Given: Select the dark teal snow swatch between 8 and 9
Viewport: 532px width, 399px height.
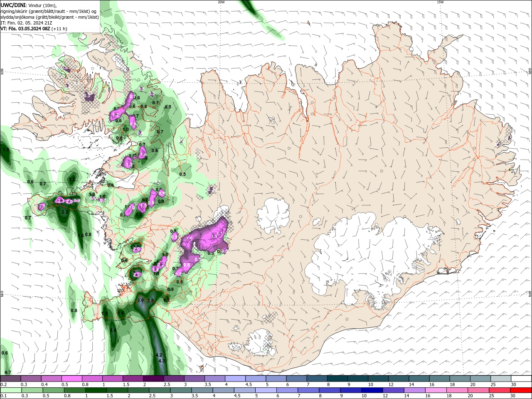Looking at the screenshot, I should click(337, 379).
